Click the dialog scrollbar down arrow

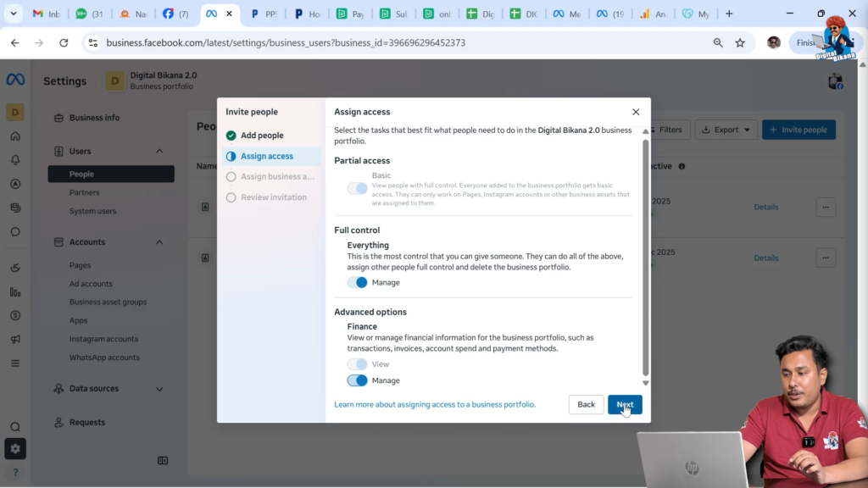[x=645, y=383]
